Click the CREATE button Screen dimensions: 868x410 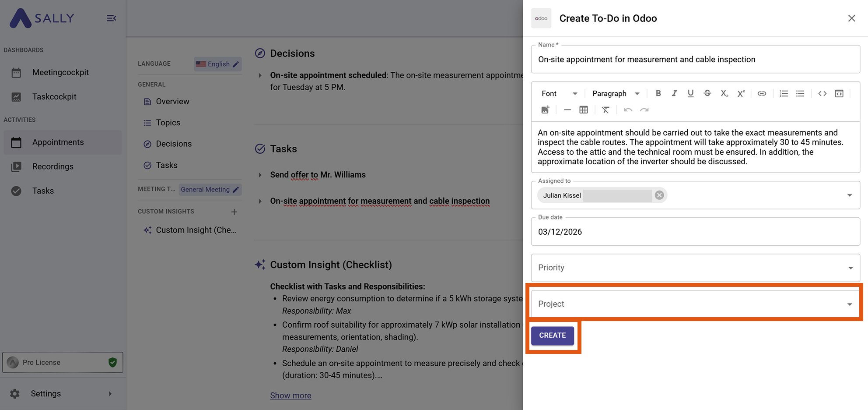pyautogui.click(x=553, y=335)
